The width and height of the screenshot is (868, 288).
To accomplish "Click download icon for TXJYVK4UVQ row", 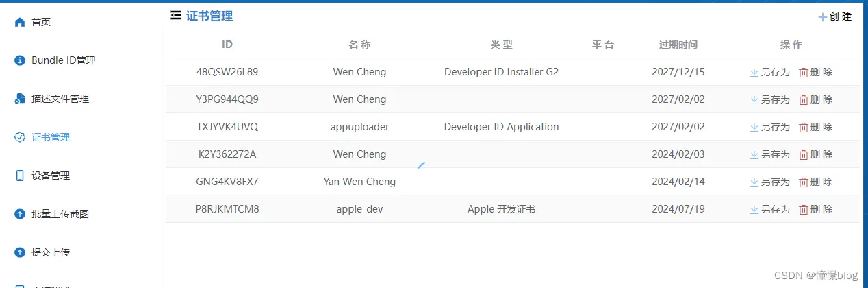I will tap(754, 127).
